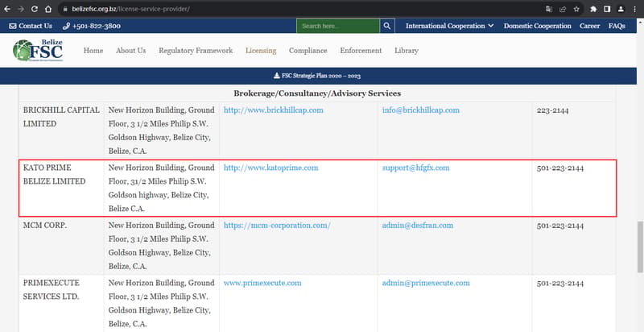Open the www.primexecute.com website link

(x=262, y=283)
